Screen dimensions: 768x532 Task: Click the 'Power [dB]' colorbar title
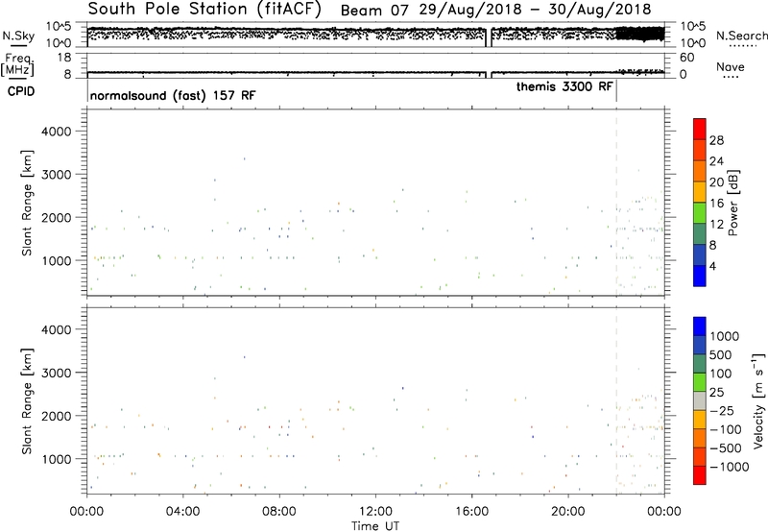(732, 203)
